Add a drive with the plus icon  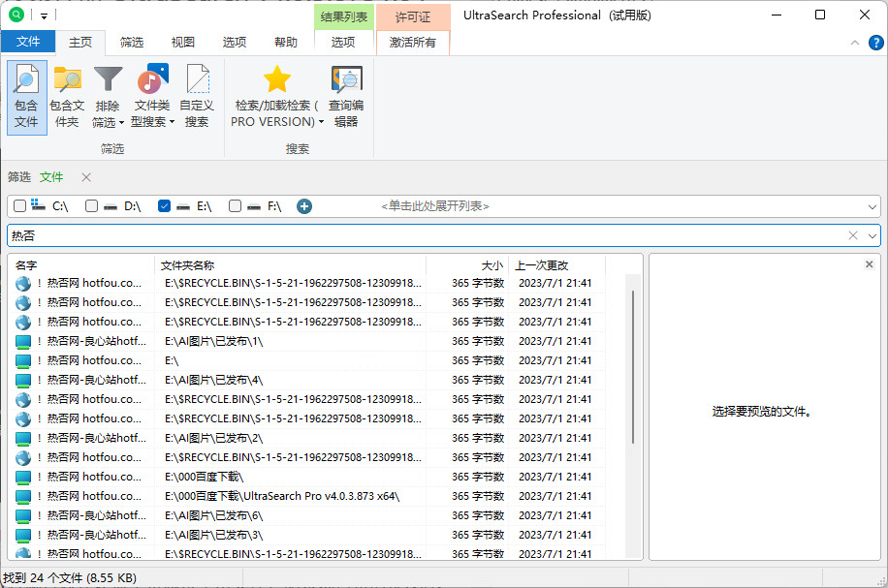pyautogui.click(x=304, y=206)
